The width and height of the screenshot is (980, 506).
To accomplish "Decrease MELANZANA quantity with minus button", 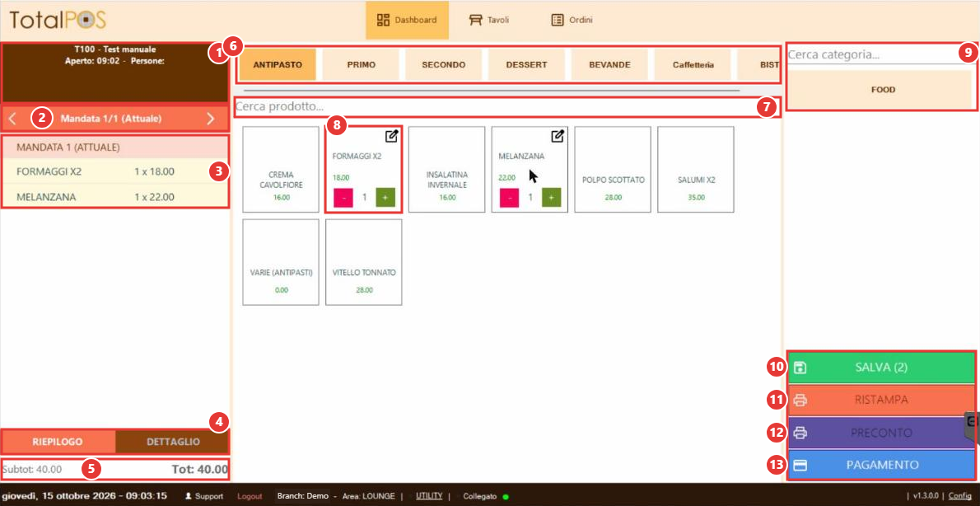I will click(510, 197).
